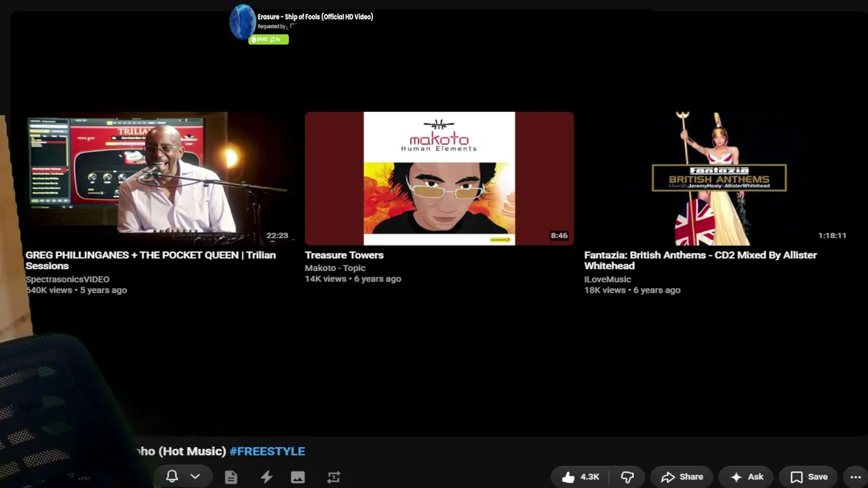Click 'Erasure - Ship of Fools' overlay title

point(315,17)
